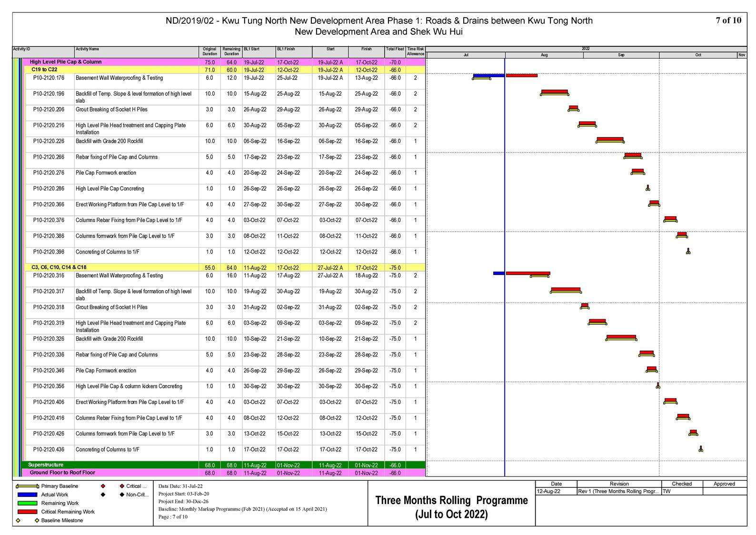Click the green Remaining Work legend swatch
The image size is (756, 535).
click(x=28, y=503)
